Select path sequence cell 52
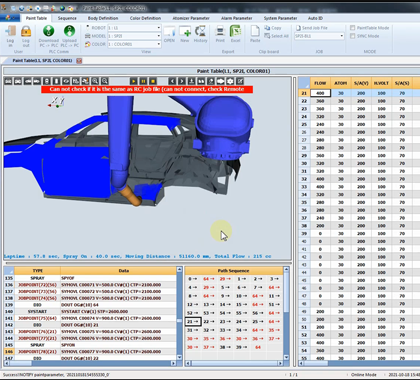Image resolution: width=420 pixels, height=380 pixels. [x=193, y=313]
